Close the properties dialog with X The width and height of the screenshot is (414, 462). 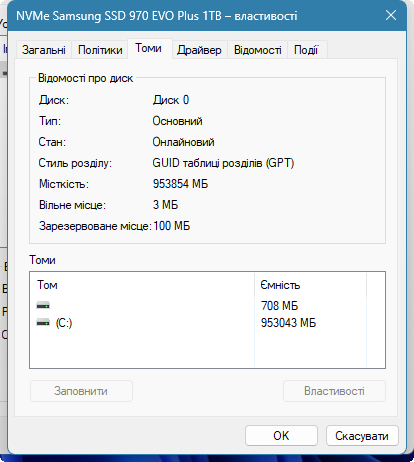[x=391, y=15]
